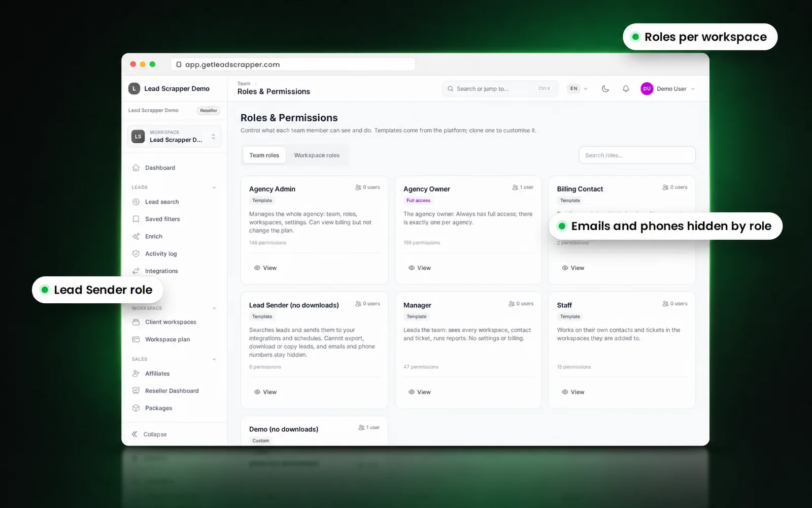The height and width of the screenshot is (508, 812).
Task: Click the Collapse sidebar button
Action: (x=149, y=434)
